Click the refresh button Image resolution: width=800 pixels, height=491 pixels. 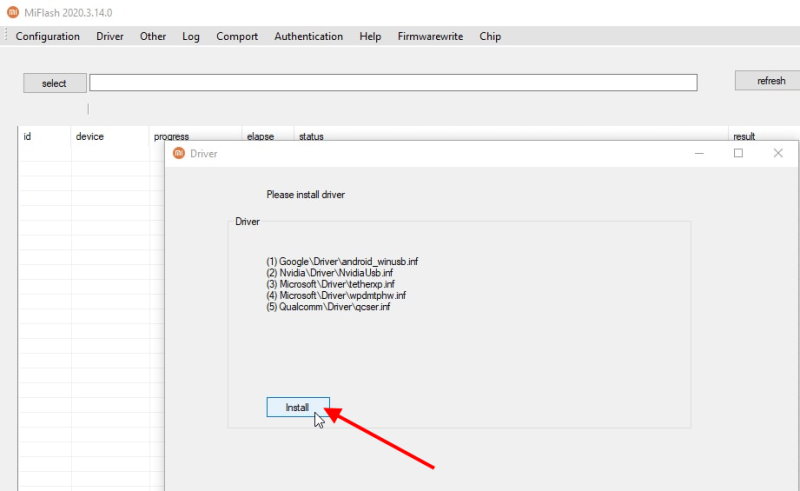767,81
